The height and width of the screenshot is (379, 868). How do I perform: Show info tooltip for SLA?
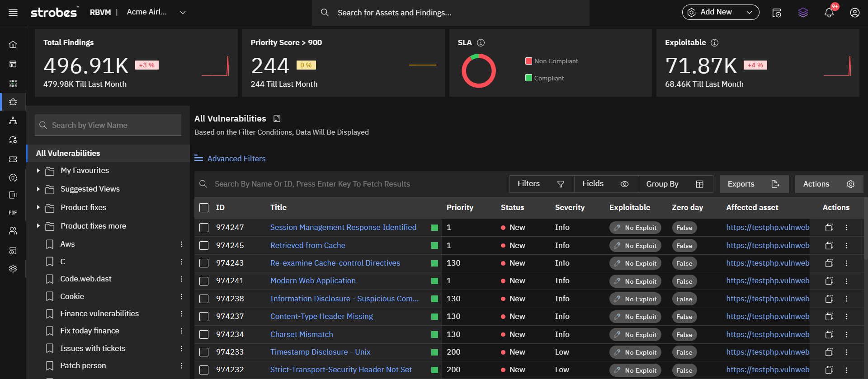click(481, 42)
